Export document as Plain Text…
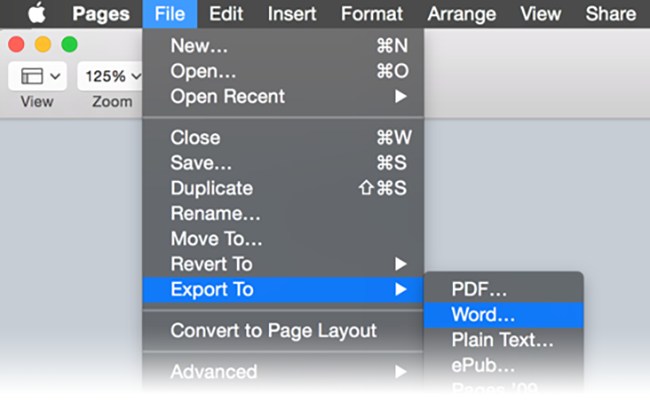 click(x=504, y=340)
